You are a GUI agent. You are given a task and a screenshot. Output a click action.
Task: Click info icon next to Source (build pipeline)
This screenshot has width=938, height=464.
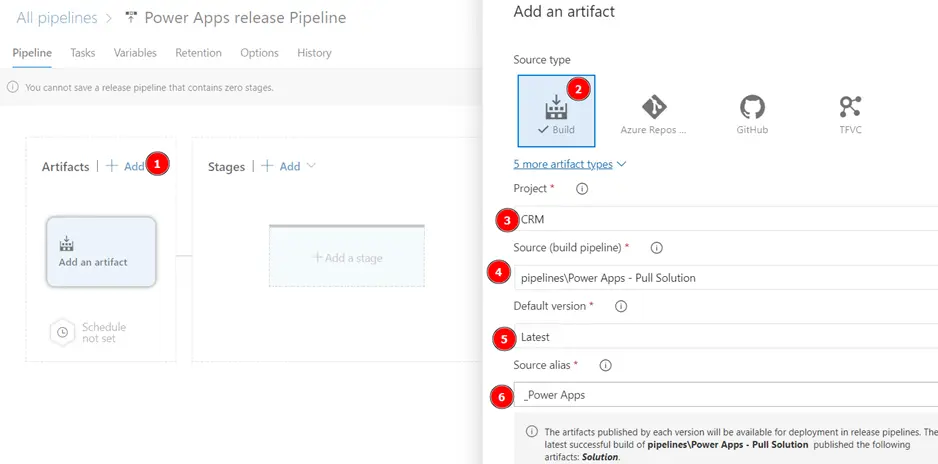tap(656, 248)
